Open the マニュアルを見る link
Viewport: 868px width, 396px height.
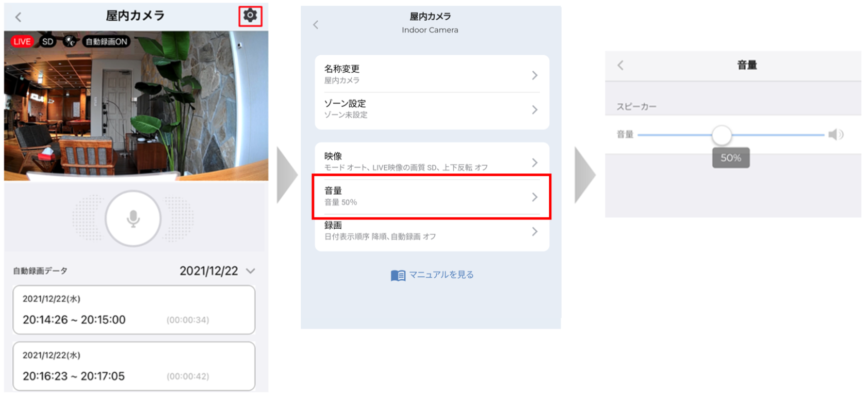(x=441, y=275)
